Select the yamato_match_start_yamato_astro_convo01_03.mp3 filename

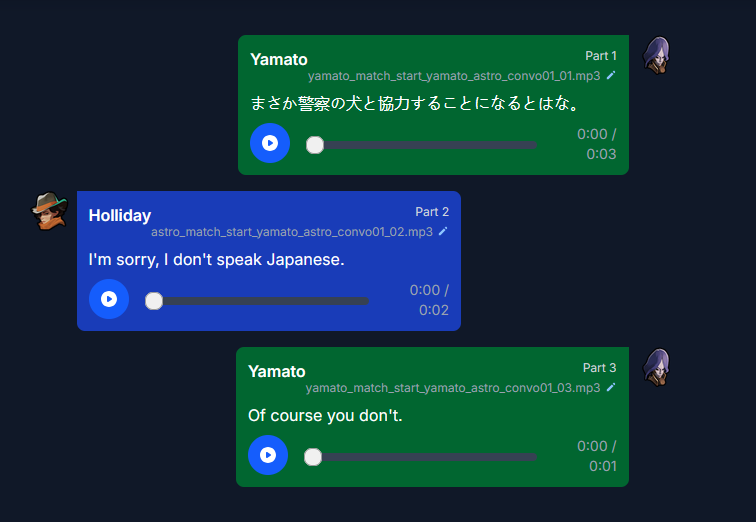[453, 388]
